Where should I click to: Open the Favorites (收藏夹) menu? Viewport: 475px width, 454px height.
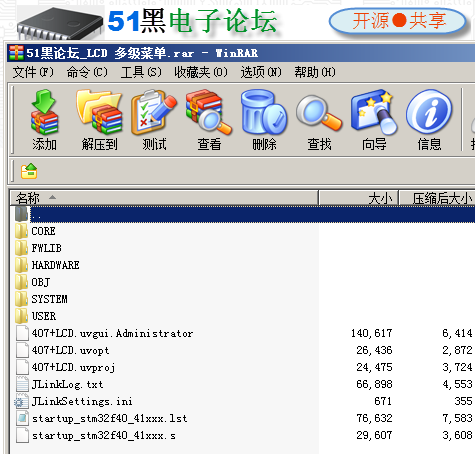pyautogui.click(x=201, y=72)
